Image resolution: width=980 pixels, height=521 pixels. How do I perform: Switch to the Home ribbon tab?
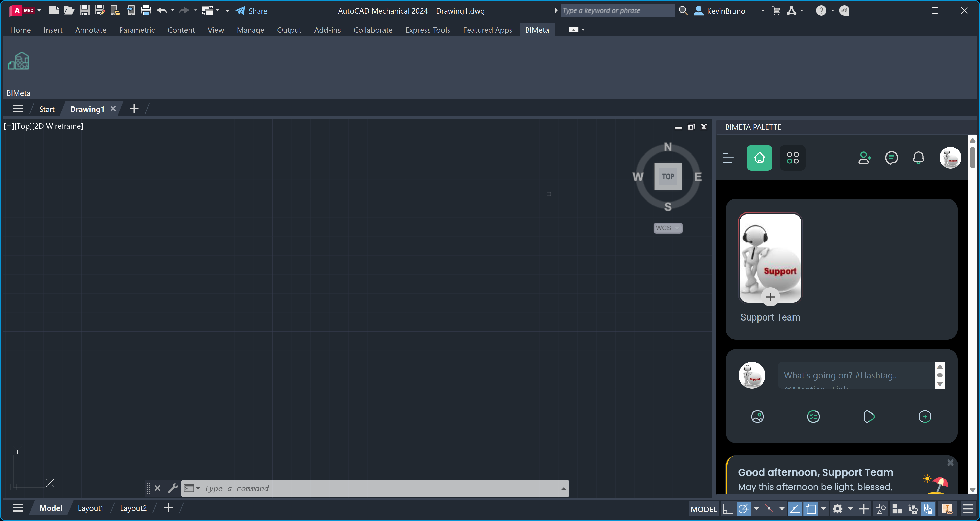click(20, 30)
